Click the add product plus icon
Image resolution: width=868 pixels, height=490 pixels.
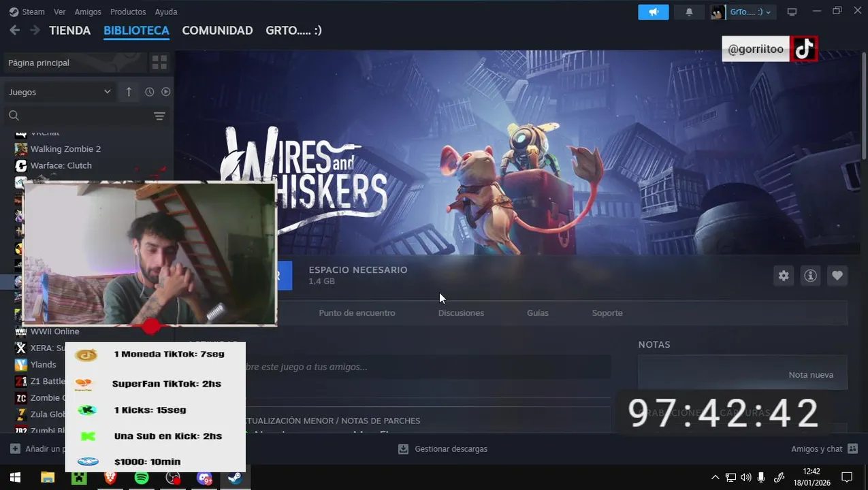pyautogui.click(x=15, y=449)
